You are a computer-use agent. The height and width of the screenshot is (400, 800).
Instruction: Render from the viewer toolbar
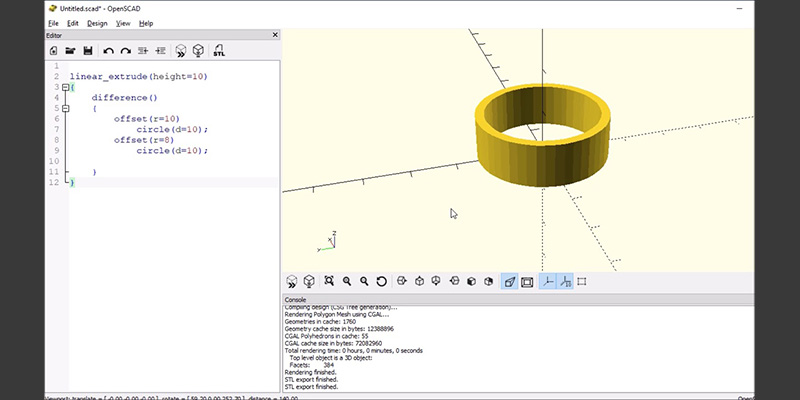pyautogui.click(x=309, y=281)
